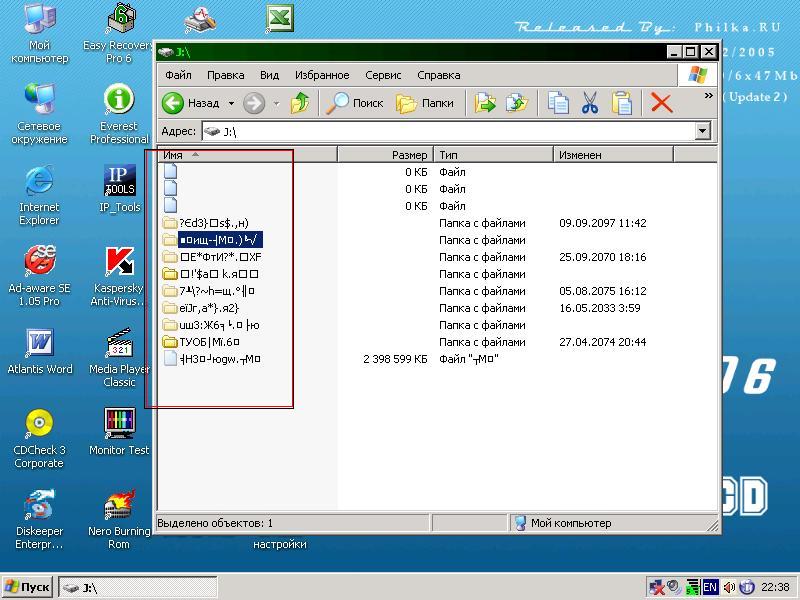The width and height of the screenshot is (800, 600).
Task: Switch input language via EN indicator
Action: pyautogui.click(x=710, y=587)
